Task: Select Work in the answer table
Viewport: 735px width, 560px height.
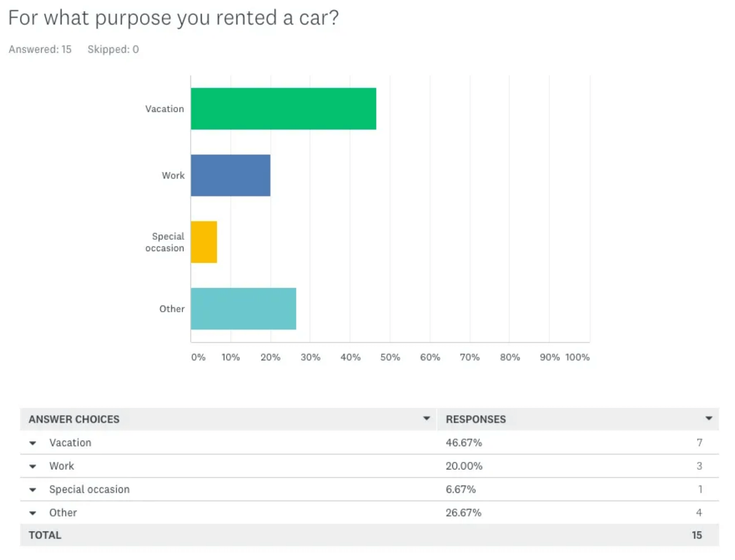Action: pos(62,466)
